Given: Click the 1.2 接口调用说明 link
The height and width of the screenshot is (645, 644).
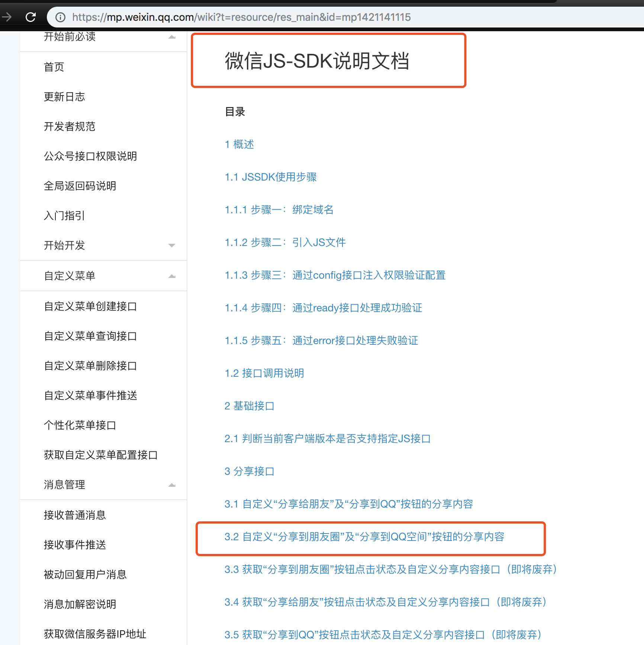Looking at the screenshot, I should (264, 373).
